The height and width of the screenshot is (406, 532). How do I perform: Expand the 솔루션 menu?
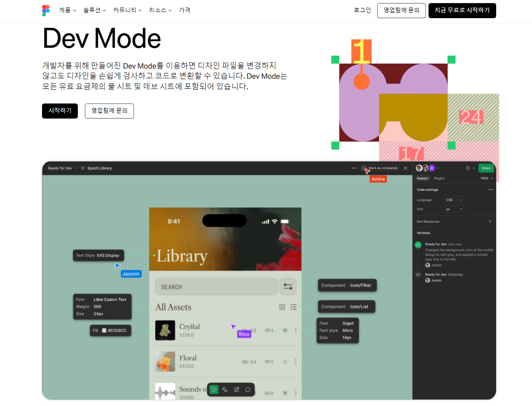click(95, 10)
